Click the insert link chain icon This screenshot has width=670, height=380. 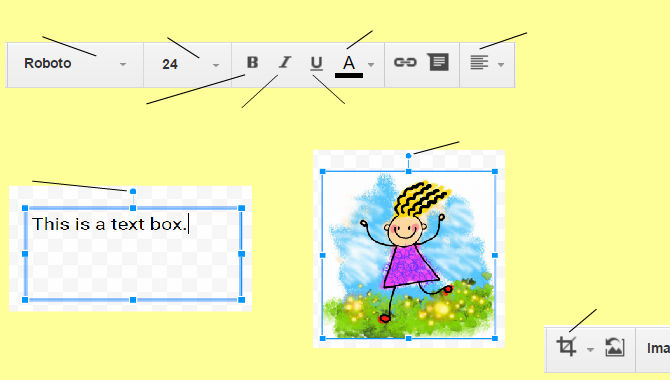405,62
